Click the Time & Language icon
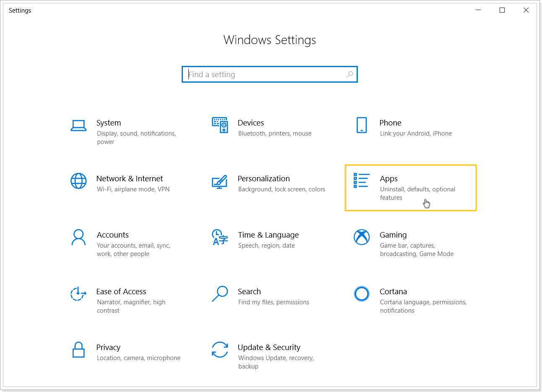The width and height of the screenshot is (542, 392). 220,237
